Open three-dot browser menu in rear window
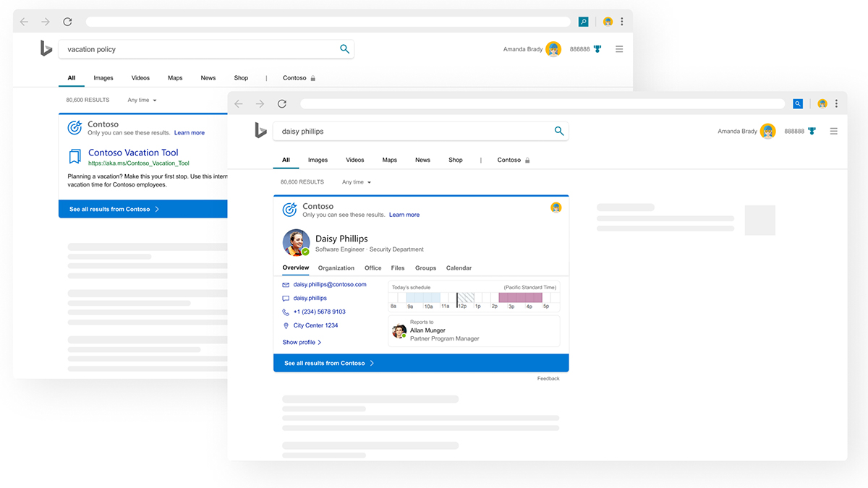This screenshot has width=868, height=488. (x=622, y=22)
